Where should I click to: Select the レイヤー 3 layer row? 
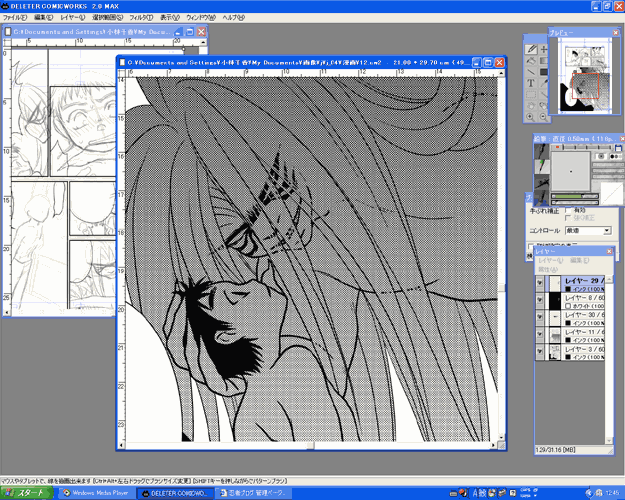click(x=570, y=352)
